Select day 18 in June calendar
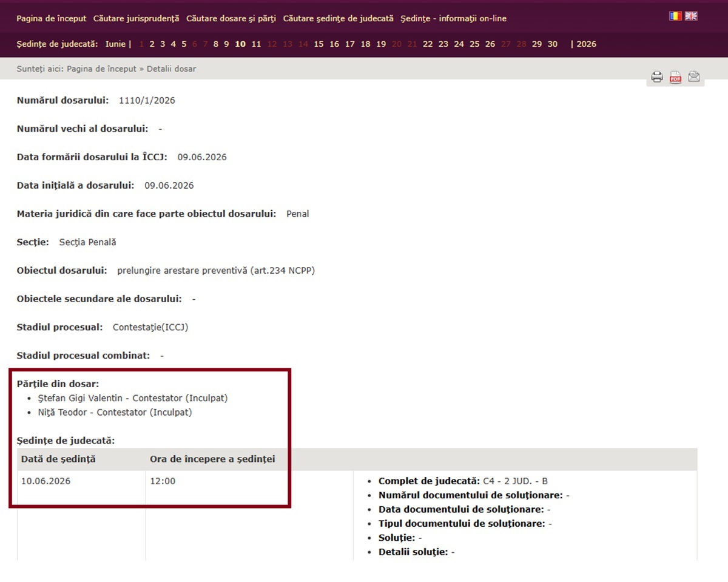 (365, 44)
